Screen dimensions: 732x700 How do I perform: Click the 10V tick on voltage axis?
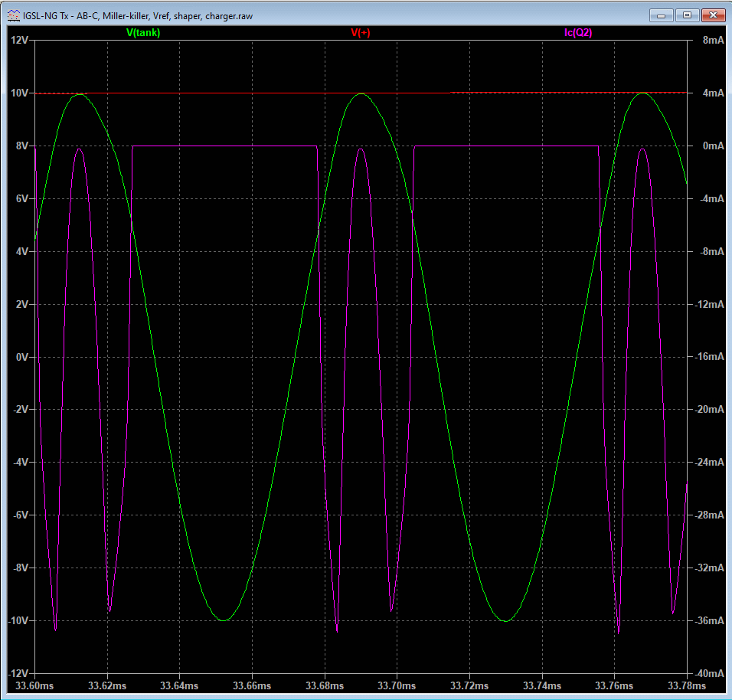point(19,93)
